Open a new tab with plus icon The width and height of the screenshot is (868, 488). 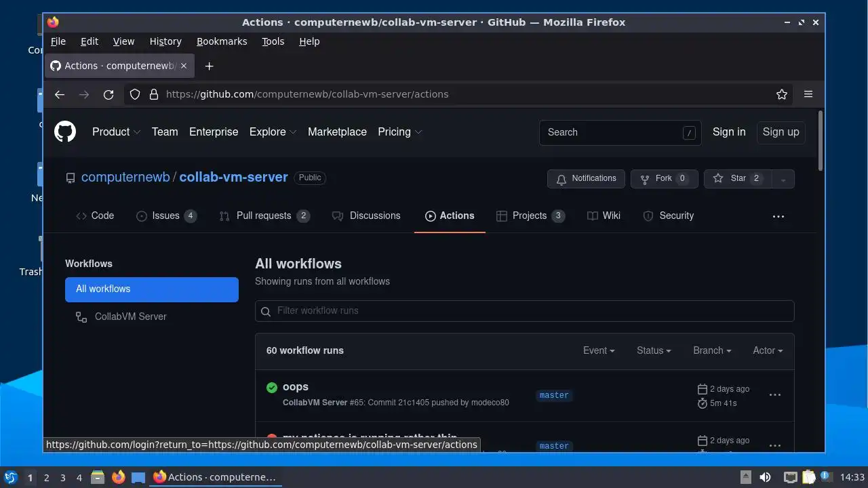[210, 66]
